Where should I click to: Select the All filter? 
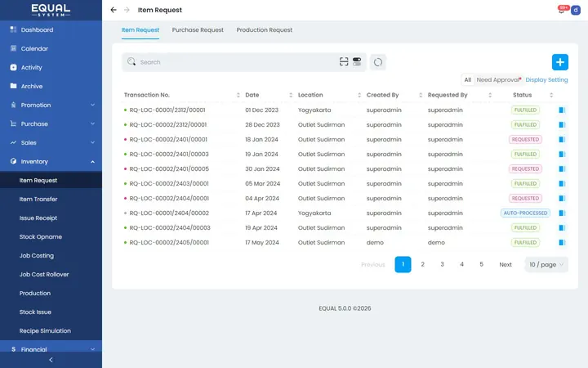click(468, 79)
